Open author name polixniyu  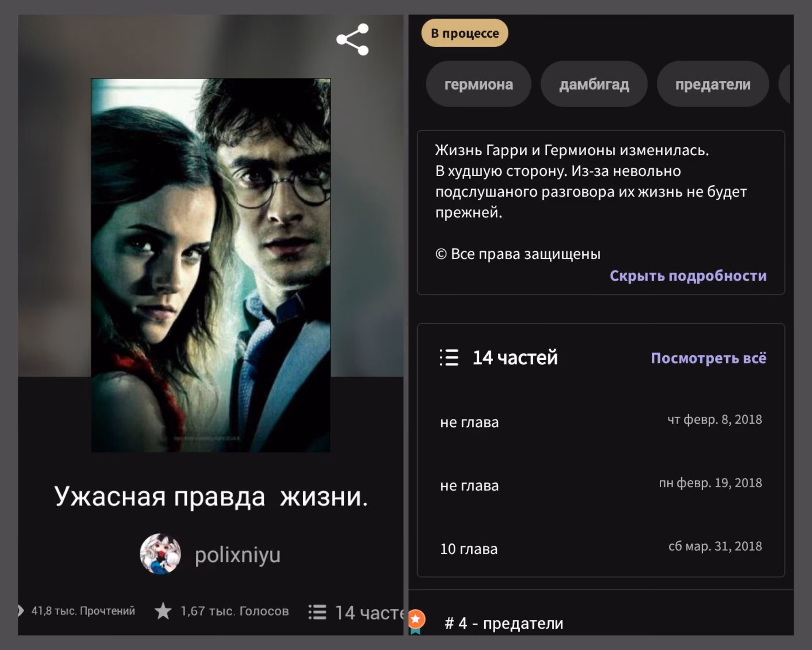point(238,555)
